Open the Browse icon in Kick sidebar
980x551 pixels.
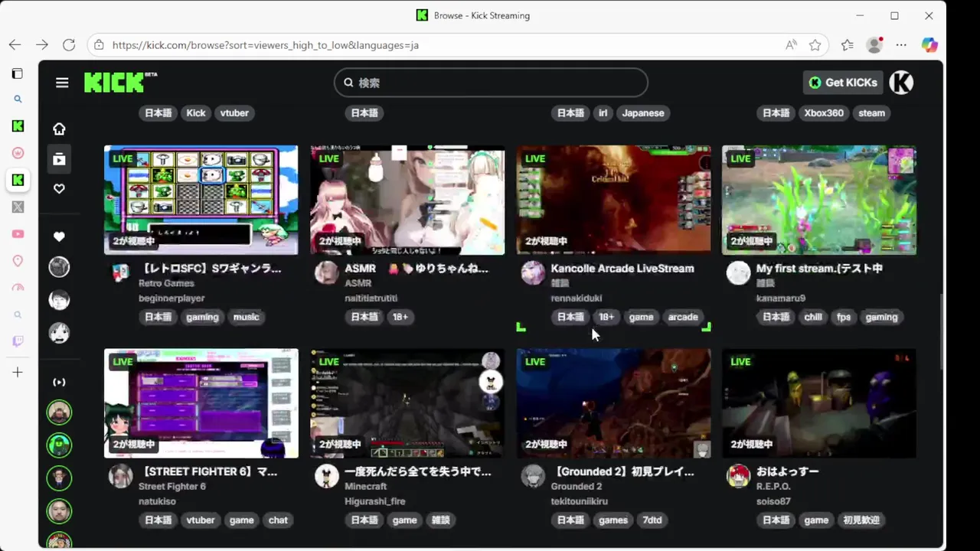[59, 159]
